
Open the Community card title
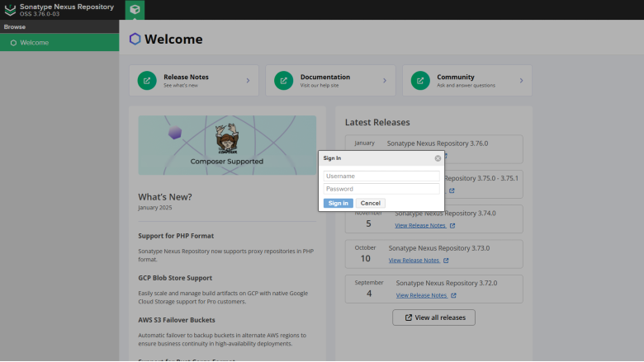point(456,77)
